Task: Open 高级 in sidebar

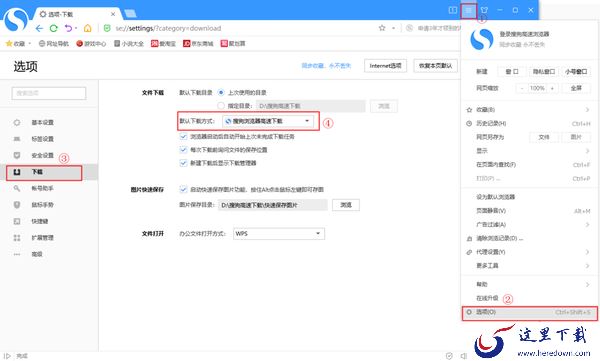Action: pos(37,254)
